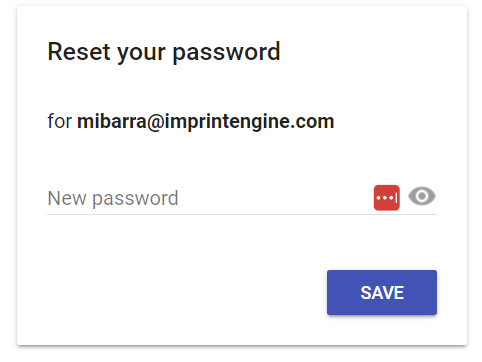Click the 'Reset your password' heading

164,52
